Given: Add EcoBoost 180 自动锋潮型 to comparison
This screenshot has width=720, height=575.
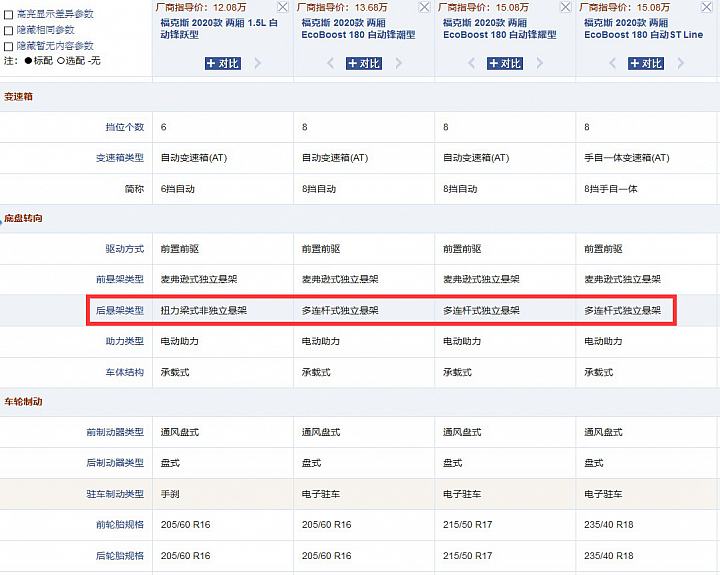Looking at the screenshot, I should coord(364,63).
